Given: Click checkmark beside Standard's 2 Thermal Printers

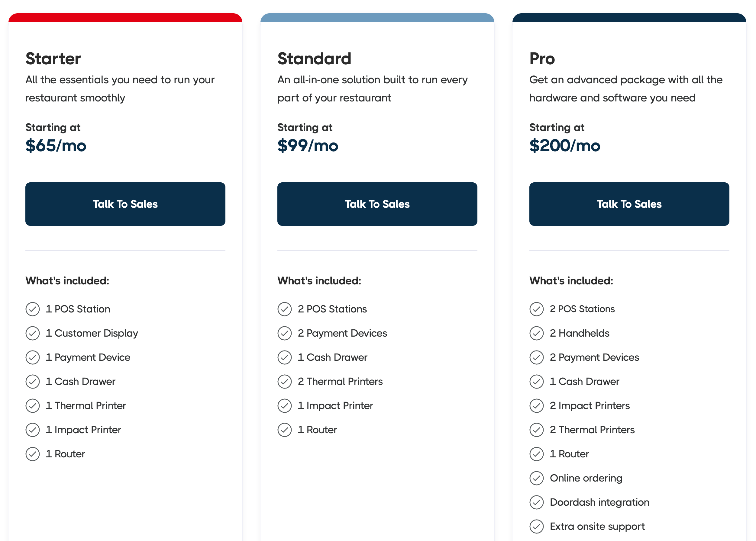Looking at the screenshot, I should click(284, 381).
